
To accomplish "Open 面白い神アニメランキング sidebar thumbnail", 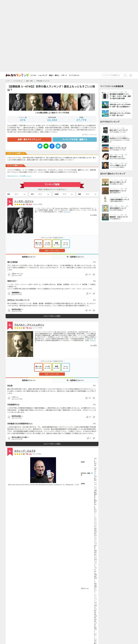I will coord(105,130).
